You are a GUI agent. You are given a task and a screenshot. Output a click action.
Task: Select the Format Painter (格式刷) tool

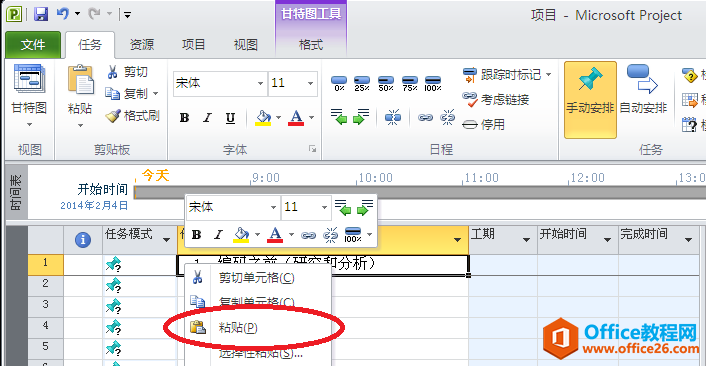click(x=133, y=116)
